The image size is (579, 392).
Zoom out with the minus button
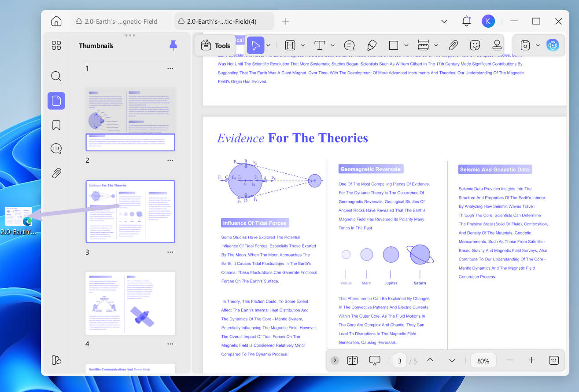click(x=509, y=360)
